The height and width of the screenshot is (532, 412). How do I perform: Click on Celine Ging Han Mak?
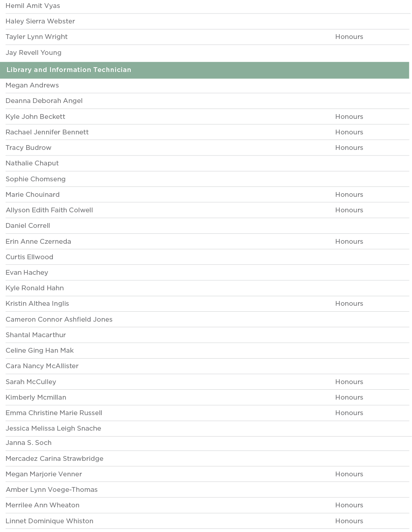(40, 351)
